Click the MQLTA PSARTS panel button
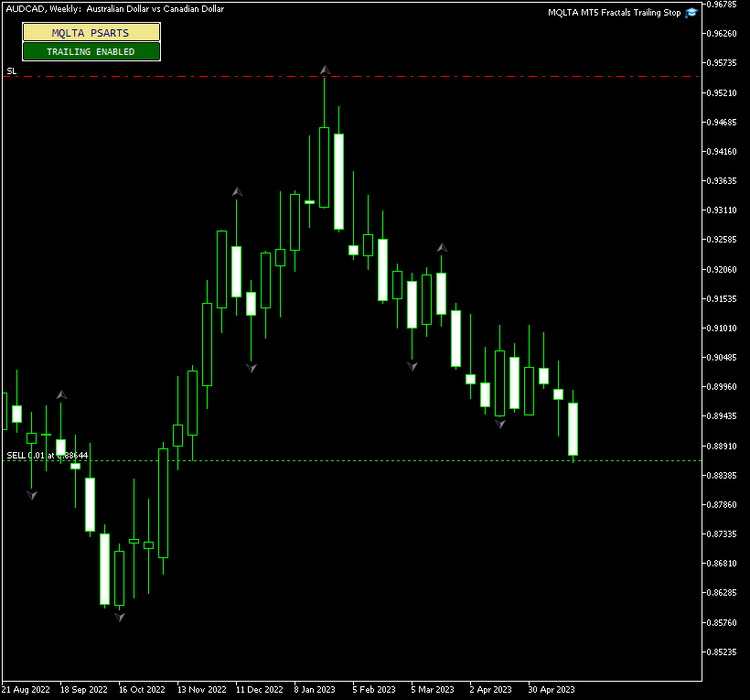 [x=91, y=32]
